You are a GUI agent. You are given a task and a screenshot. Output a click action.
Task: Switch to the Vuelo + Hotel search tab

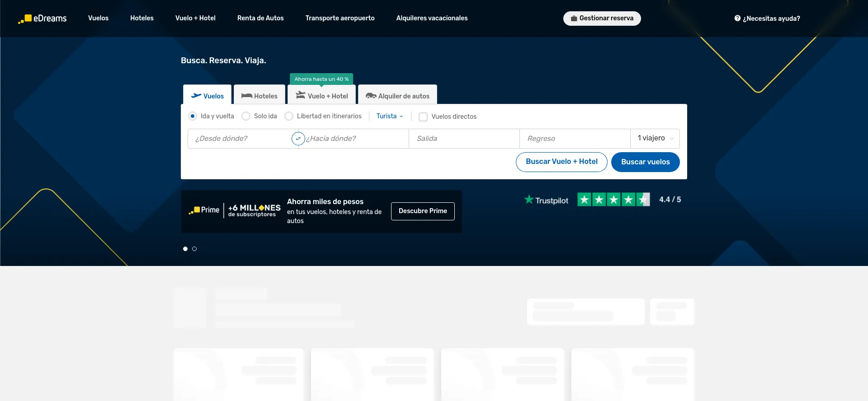tap(322, 96)
